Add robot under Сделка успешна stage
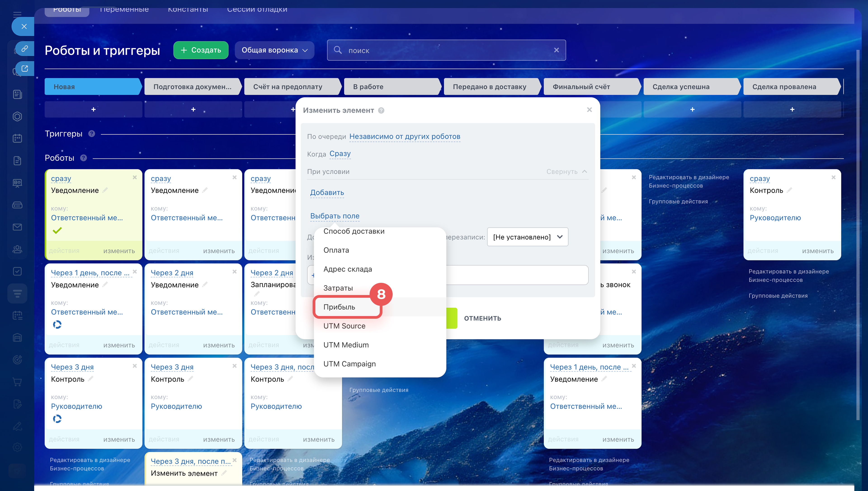868x491 pixels. point(692,110)
